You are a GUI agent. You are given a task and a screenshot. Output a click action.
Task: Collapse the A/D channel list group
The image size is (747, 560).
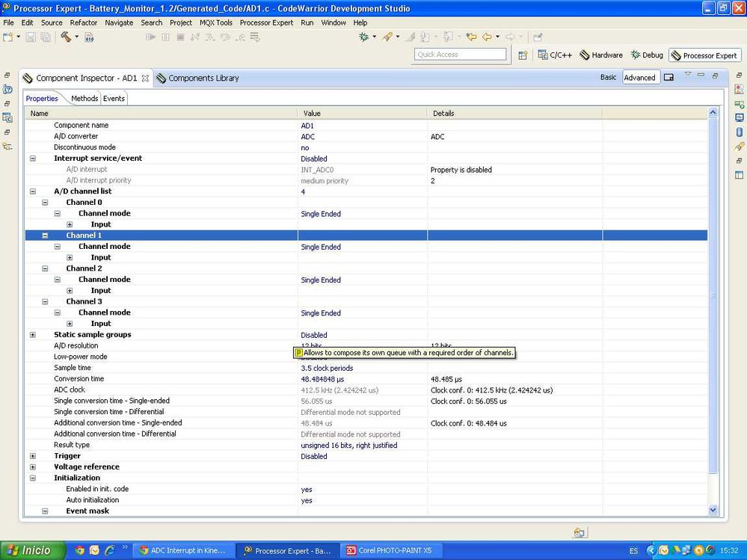pyautogui.click(x=33, y=191)
